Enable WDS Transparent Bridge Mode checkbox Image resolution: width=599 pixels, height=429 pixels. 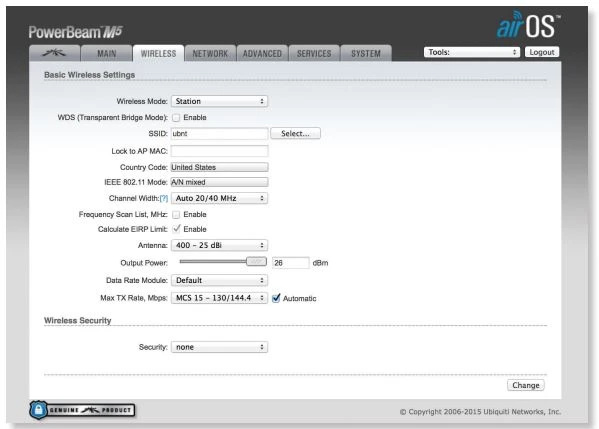[176, 118]
